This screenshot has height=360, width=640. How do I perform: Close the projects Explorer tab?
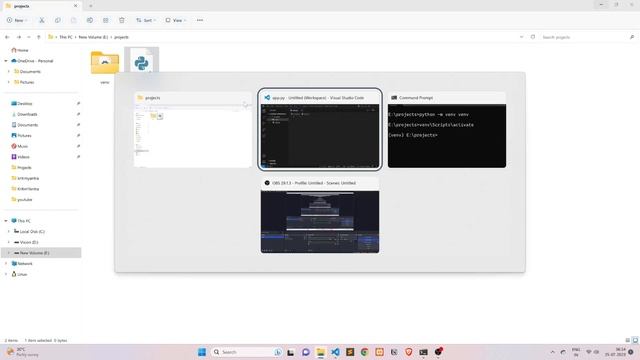click(x=76, y=6)
